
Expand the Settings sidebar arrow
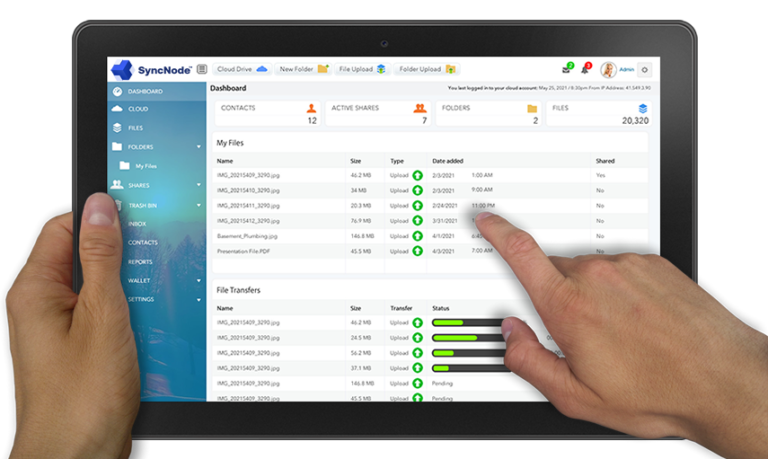pos(199,299)
